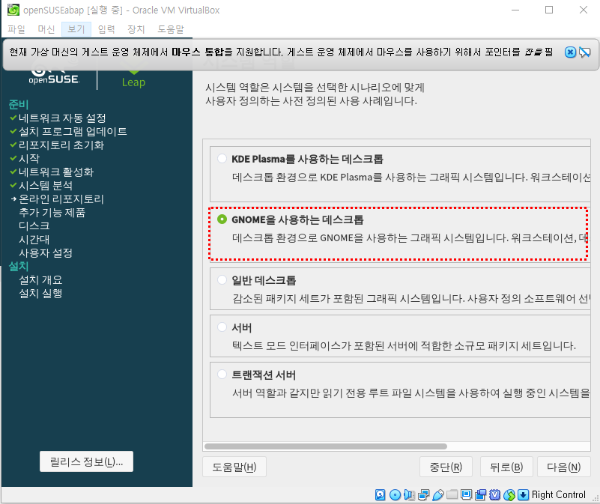Click the 중단(R) abort button
Screen dimensions: 600x504
click(x=446, y=467)
